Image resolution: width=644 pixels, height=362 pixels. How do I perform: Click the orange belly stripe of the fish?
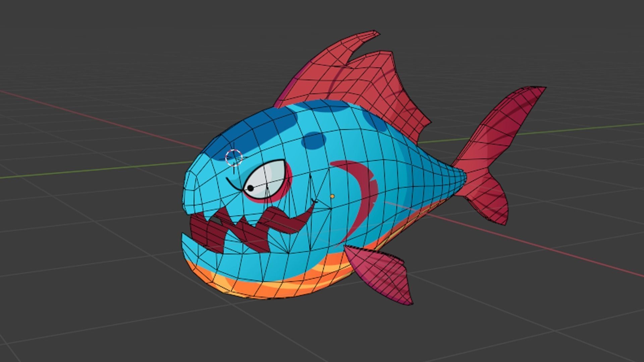(x=285, y=285)
